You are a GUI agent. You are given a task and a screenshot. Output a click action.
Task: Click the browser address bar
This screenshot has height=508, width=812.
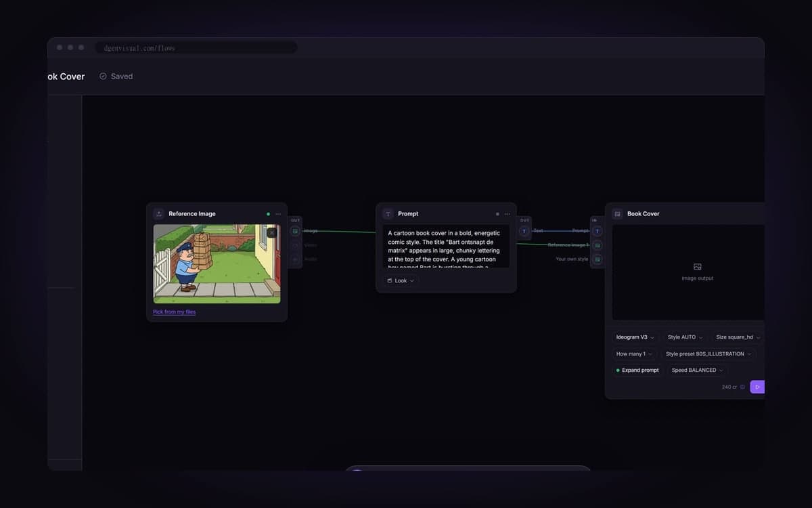(196, 48)
